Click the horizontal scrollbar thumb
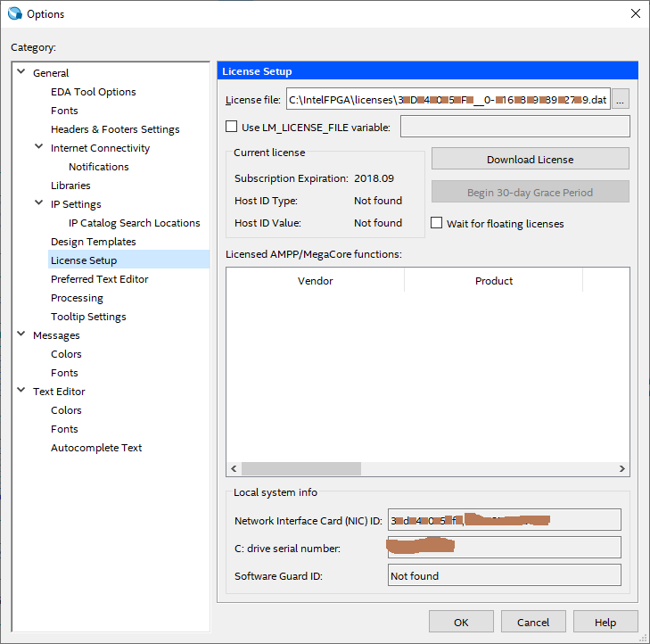 (301, 468)
